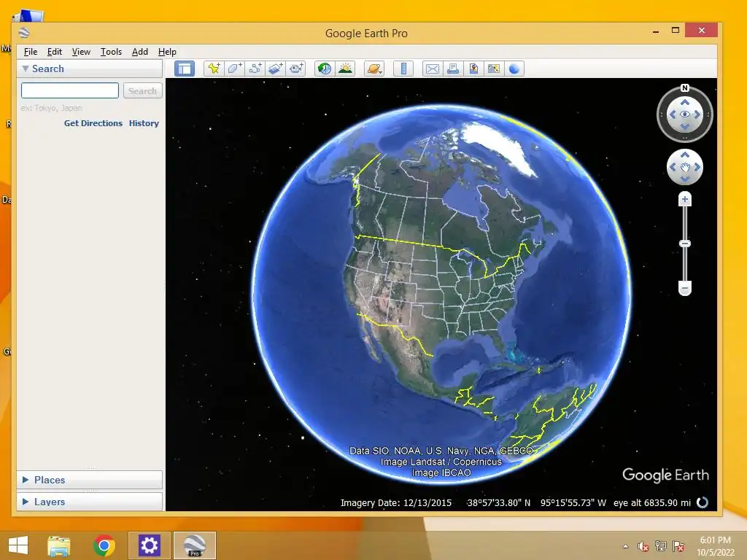Click the muted volume tray icon
The width and height of the screenshot is (747, 560).
643,547
